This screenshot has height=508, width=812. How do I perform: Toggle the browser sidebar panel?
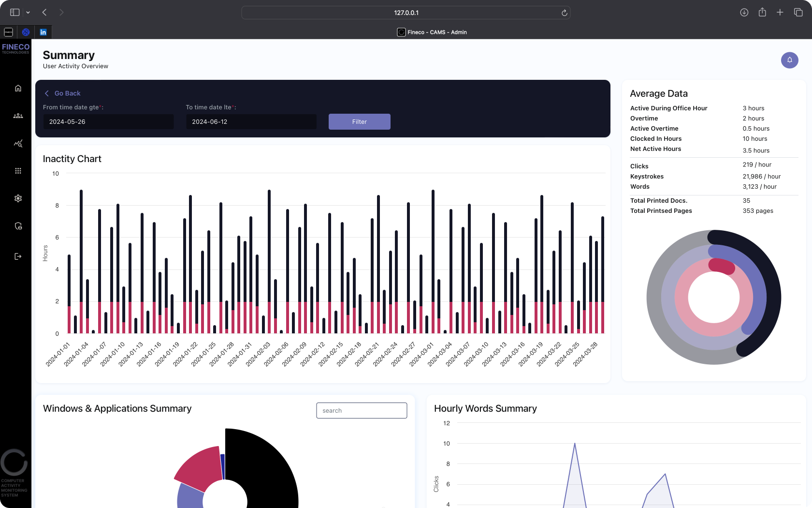click(14, 12)
